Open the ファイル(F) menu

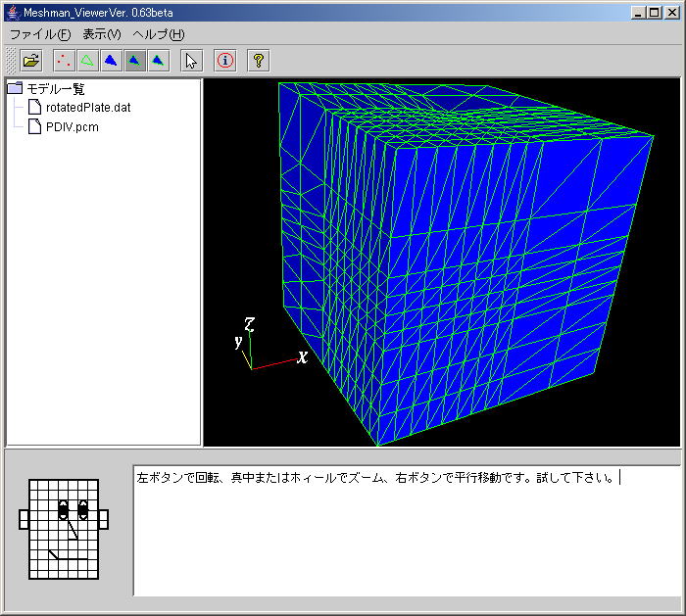click(x=40, y=34)
